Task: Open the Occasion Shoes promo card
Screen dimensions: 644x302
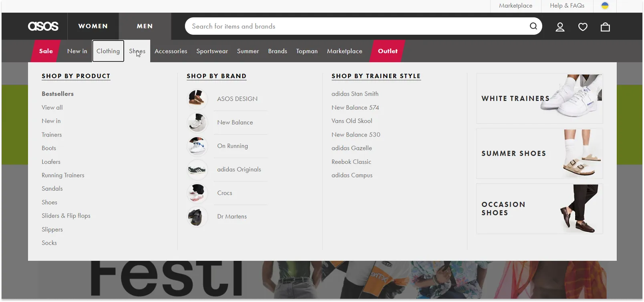Action: tap(539, 209)
